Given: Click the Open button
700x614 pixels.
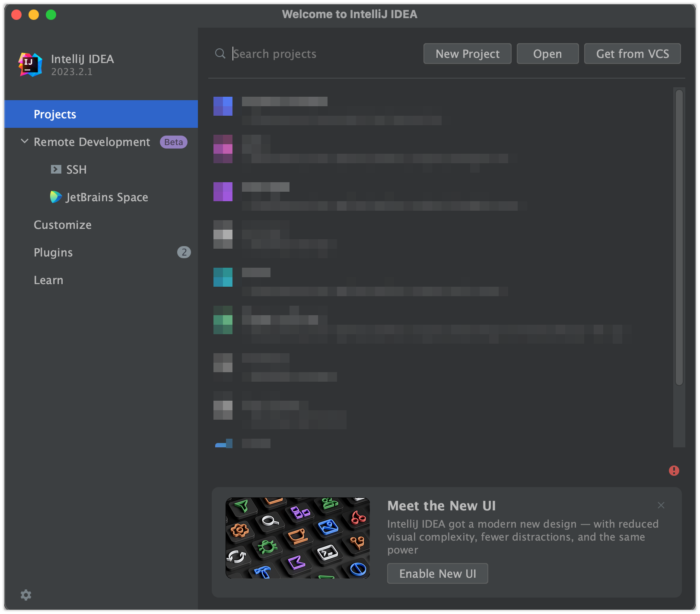Looking at the screenshot, I should [x=547, y=54].
